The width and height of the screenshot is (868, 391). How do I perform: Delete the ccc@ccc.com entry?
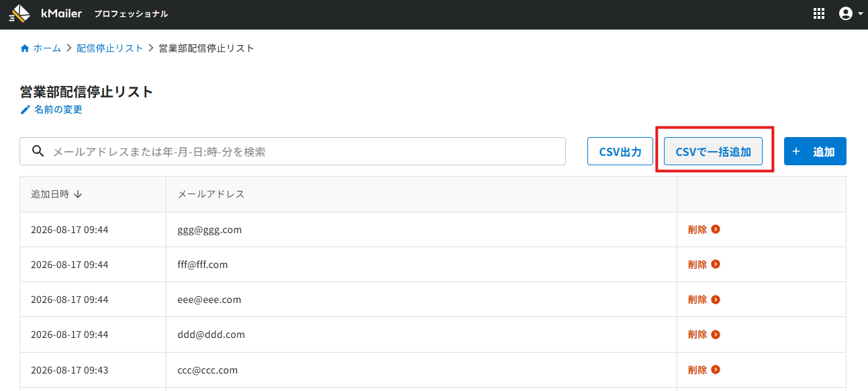[x=704, y=370]
